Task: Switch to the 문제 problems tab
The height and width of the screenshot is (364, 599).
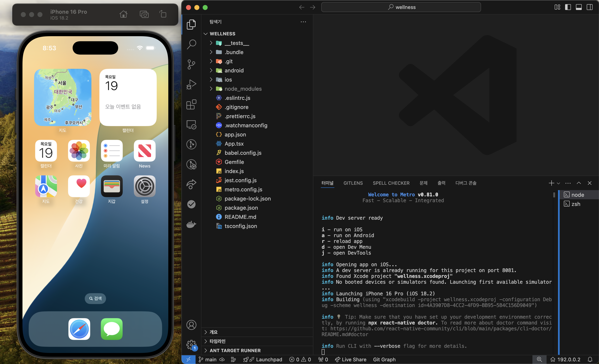Action: [423, 183]
